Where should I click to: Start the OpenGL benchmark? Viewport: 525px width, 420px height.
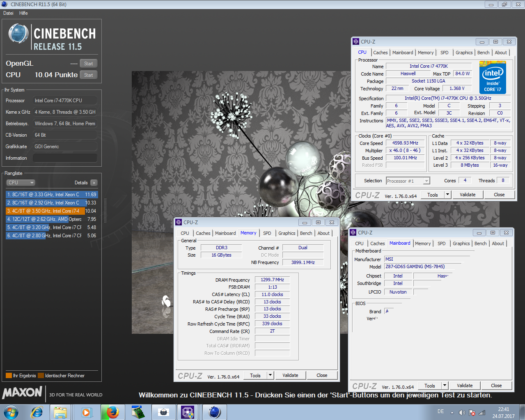(89, 64)
